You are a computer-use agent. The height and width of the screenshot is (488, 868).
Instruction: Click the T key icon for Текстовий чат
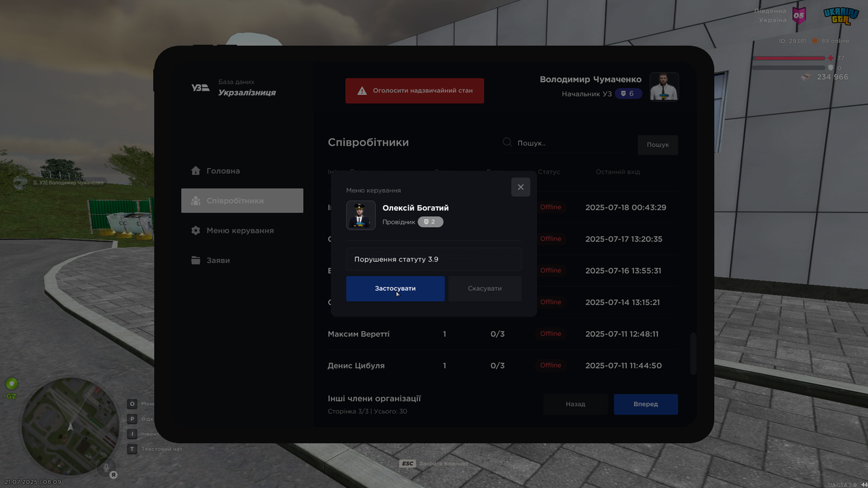point(133,449)
